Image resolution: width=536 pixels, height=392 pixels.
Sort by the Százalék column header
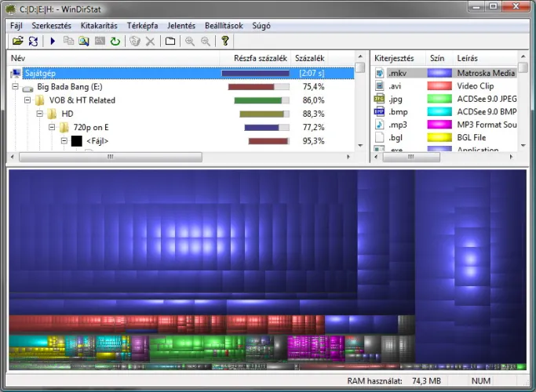click(309, 59)
